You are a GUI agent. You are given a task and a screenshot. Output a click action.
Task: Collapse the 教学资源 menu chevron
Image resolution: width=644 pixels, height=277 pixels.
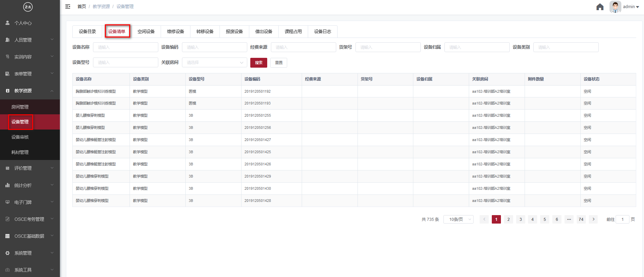pyautogui.click(x=52, y=91)
